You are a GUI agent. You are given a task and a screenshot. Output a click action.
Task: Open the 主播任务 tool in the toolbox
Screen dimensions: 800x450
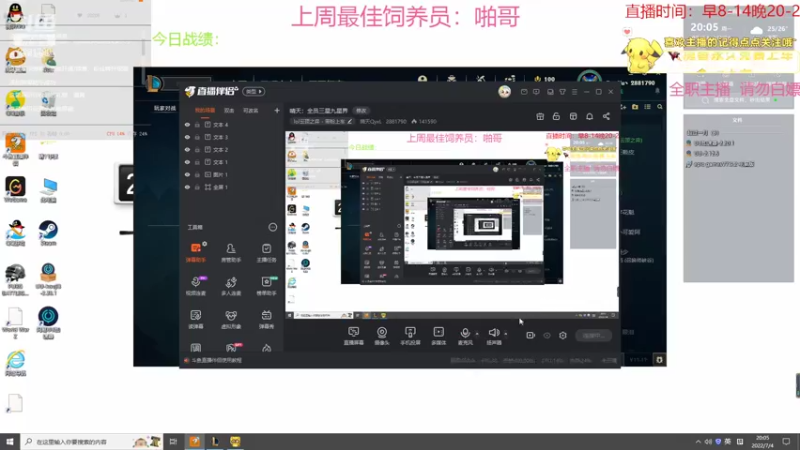pyautogui.click(x=266, y=253)
